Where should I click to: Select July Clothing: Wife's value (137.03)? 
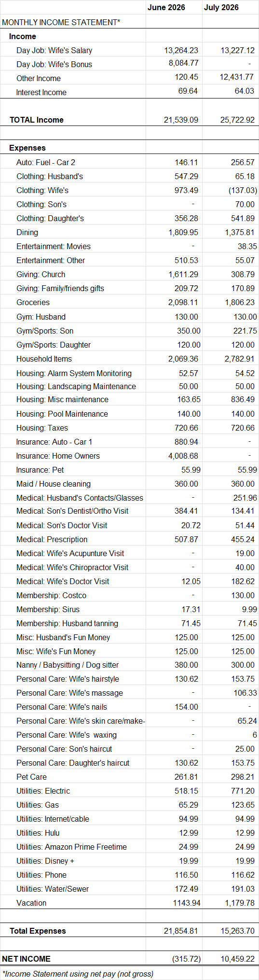[x=243, y=190]
